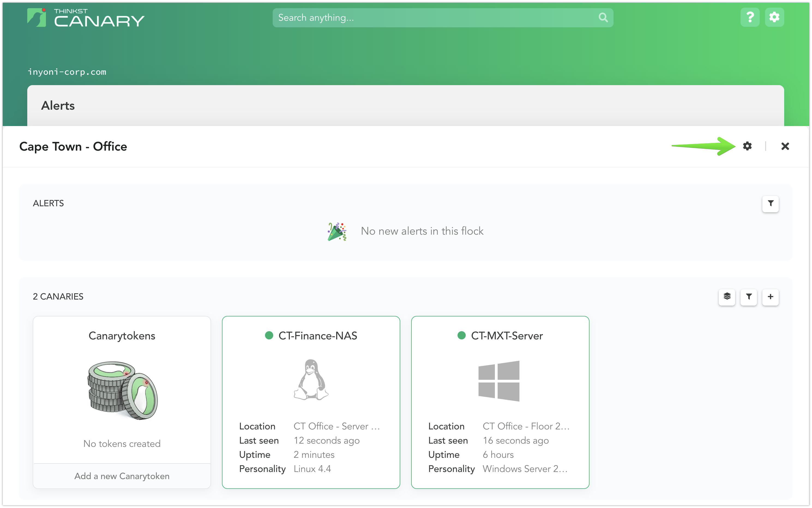Viewport: 812px width, 508px height.
Task: Open the help question mark icon
Action: tap(750, 17)
